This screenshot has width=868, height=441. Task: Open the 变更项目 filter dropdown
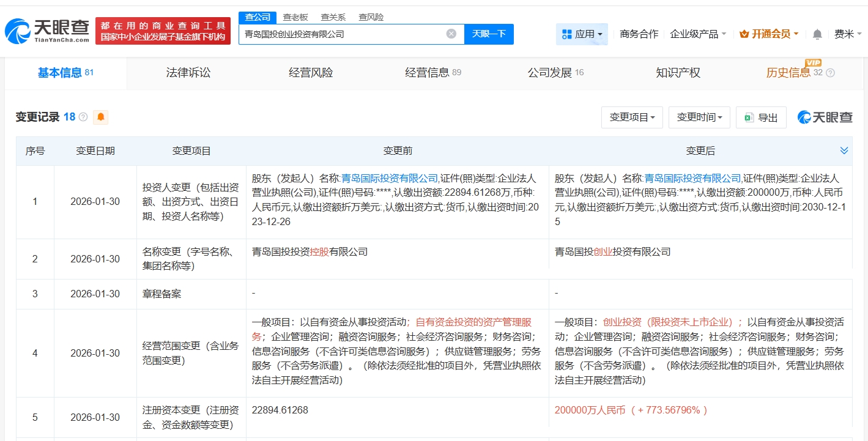click(x=632, y=117)
